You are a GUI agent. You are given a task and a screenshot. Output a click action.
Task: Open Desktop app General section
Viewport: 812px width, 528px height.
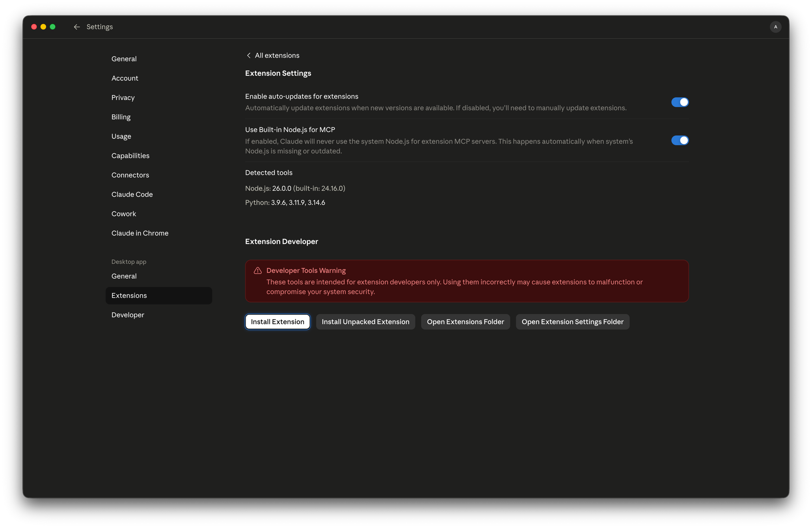click(x=159, y=276)
